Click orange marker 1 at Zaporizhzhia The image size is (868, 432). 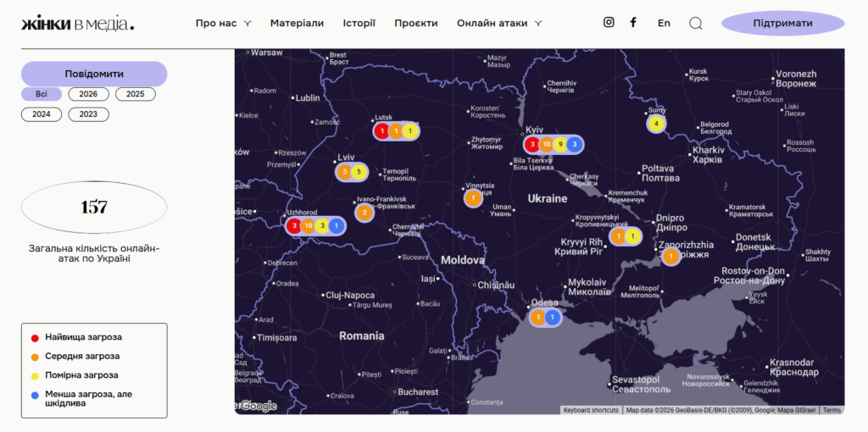pyautogui.click(x=671, y=257)
